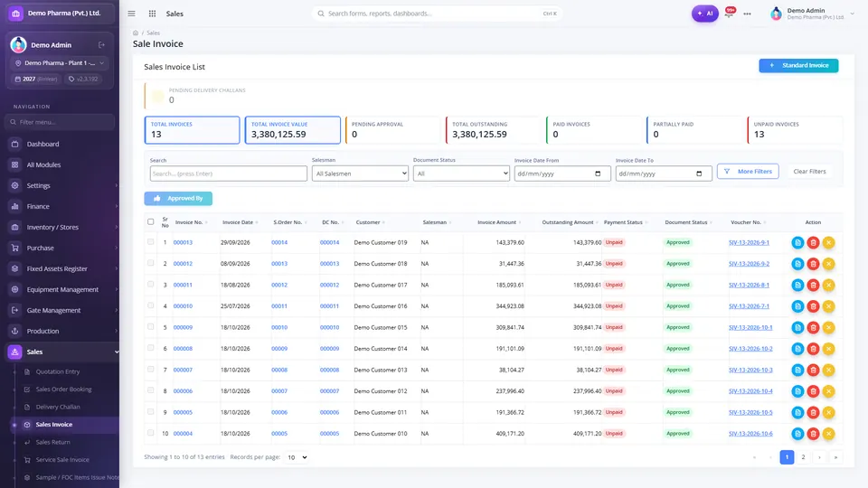Check the box for invoice 000009

[x=151, y=326]
